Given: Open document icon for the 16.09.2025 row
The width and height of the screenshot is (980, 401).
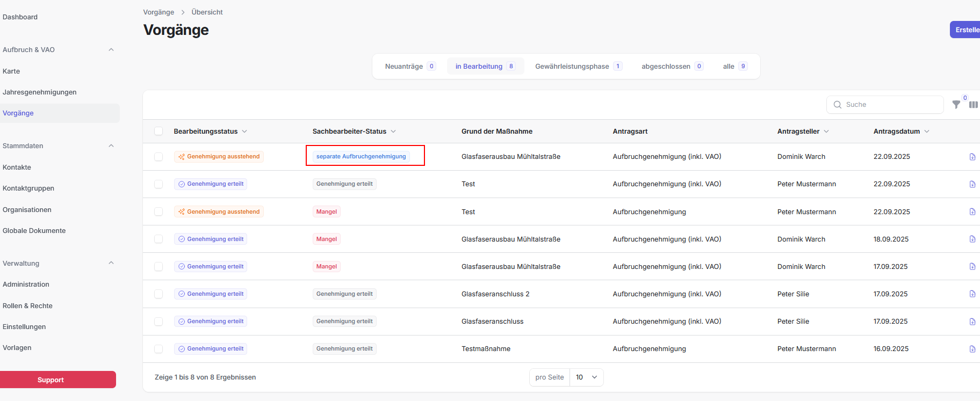Looking at the screenshot, I should (972, 349).
